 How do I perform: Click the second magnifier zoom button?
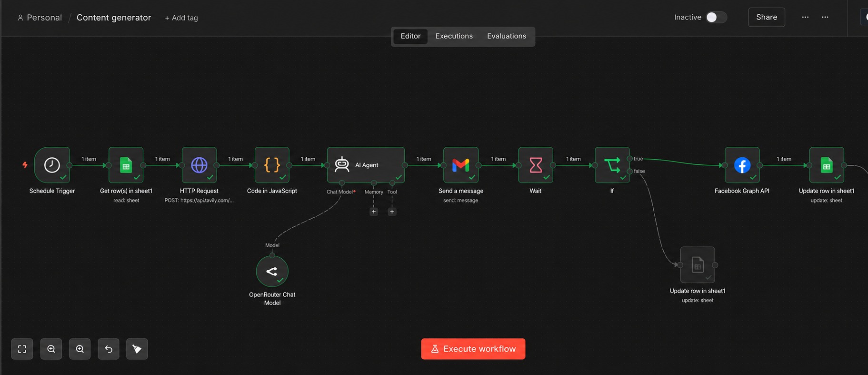(x=80, y=349)
